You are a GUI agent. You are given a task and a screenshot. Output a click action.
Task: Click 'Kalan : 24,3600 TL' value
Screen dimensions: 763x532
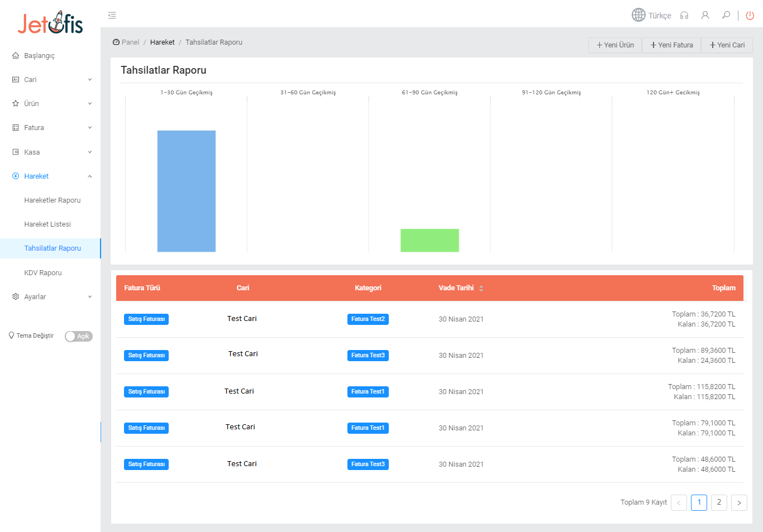pos(707,361)
